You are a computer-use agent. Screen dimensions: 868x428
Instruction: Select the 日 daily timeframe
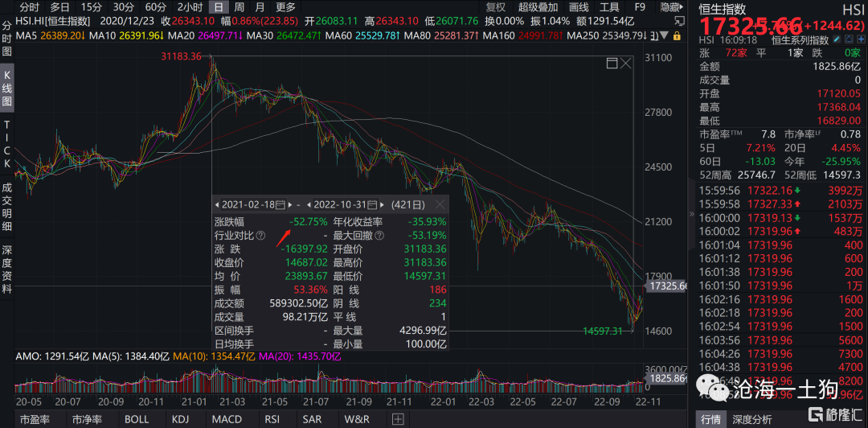click(219, 7)
